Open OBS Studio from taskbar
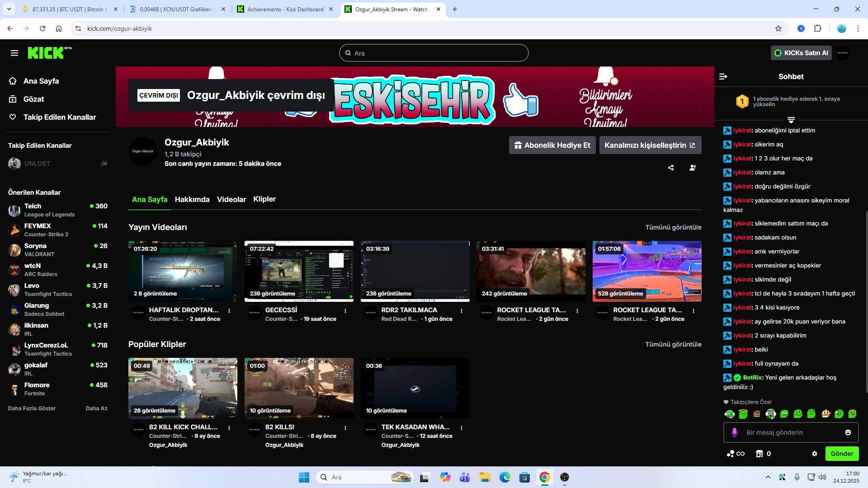 565,477
